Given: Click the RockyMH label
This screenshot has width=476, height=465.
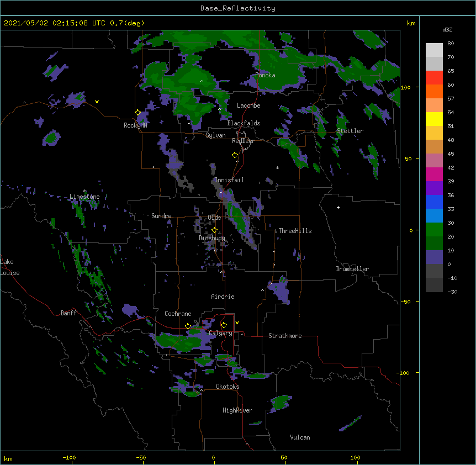Looking at the screenshot, I should click(x=135, y=125).
